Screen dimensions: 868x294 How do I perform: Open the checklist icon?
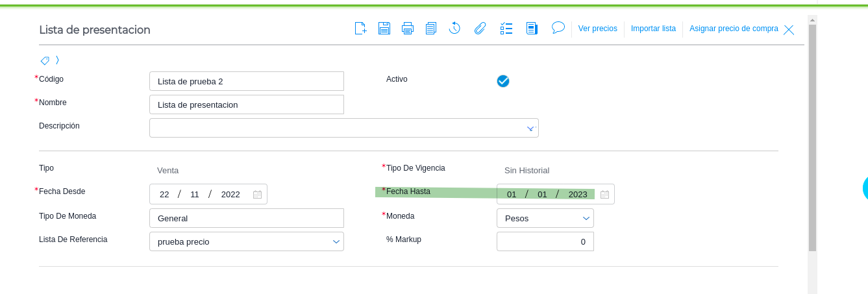point(506,29)
